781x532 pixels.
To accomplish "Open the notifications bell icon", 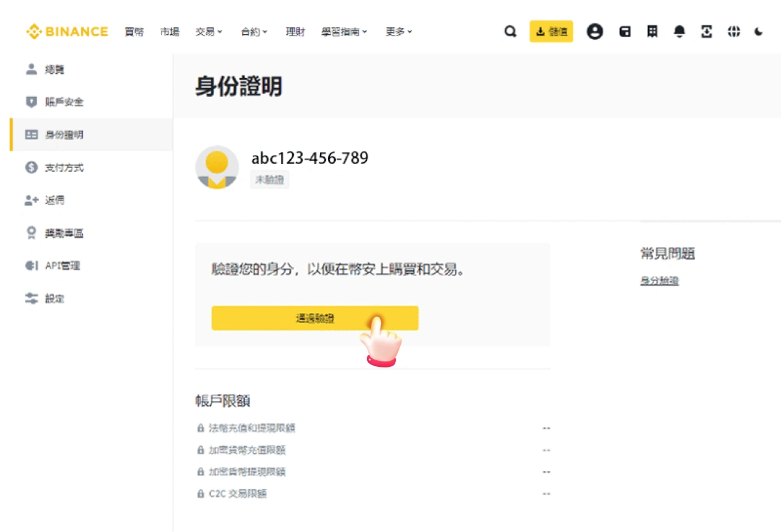I will tap(679, 32).
